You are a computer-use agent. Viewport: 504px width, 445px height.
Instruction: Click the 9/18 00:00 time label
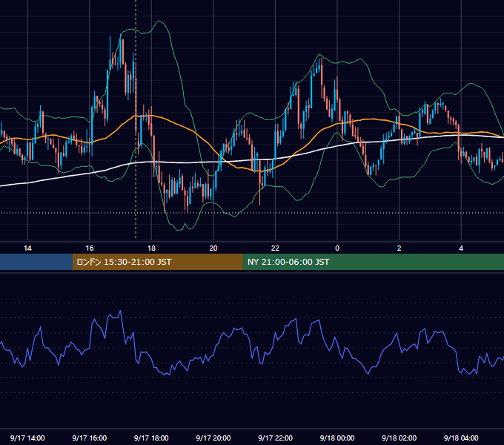click(337, 438)
